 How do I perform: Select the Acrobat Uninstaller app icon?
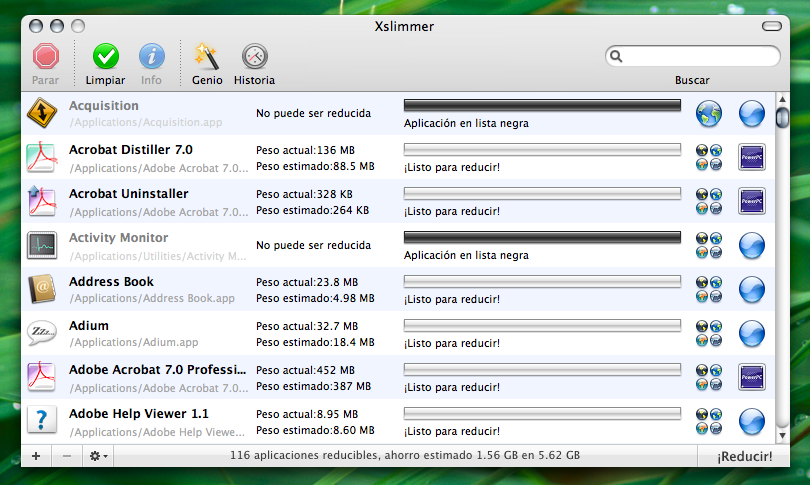[42, 201]
